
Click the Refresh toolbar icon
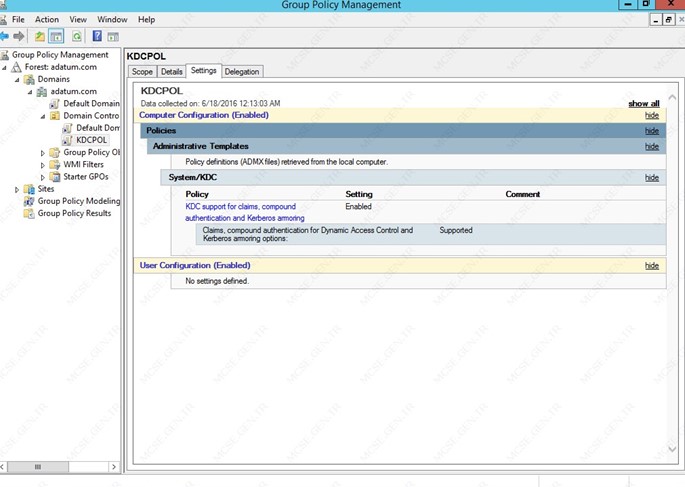point(77,36)
